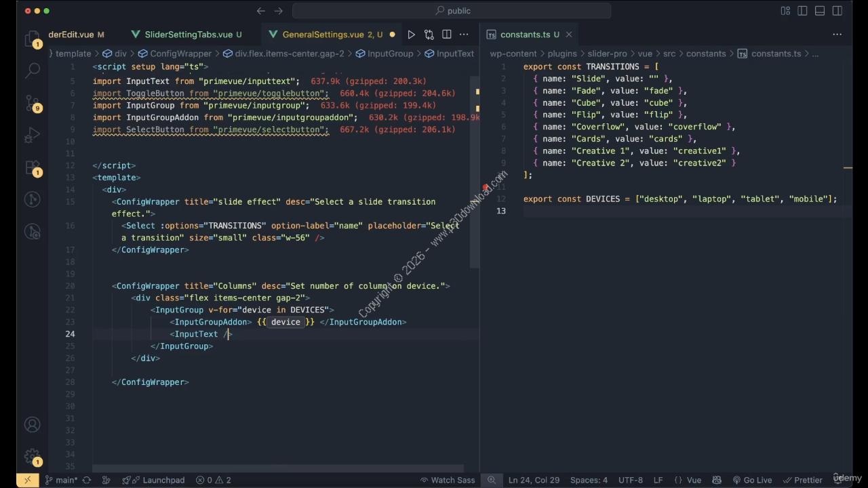Viewport: 868px width, 488px height.
Task: Open the Spaces: 4 indentation selector
Action: (589, 480)
